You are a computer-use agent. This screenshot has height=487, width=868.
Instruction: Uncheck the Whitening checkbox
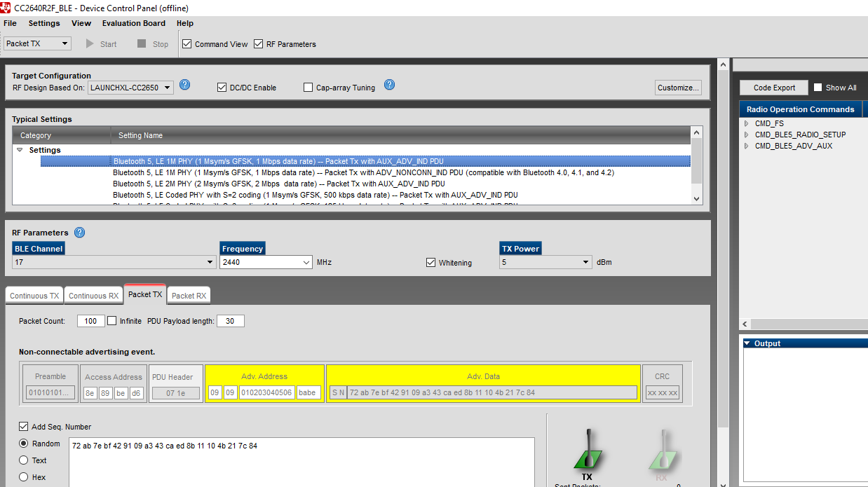click(430, 263)
